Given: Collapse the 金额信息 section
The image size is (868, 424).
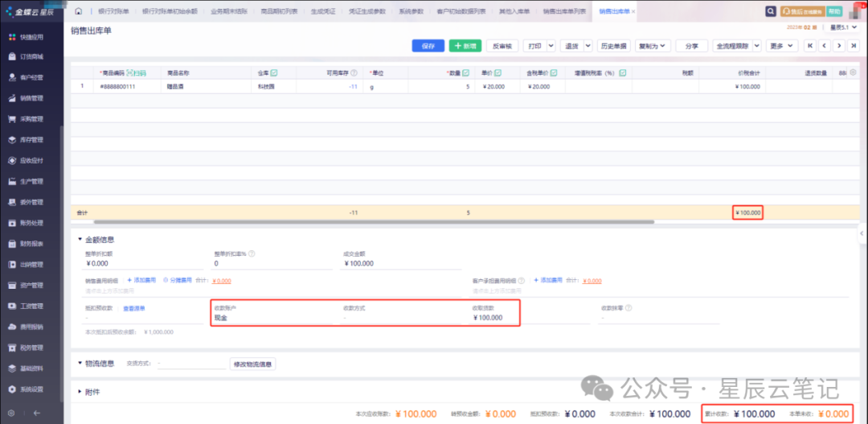Looking at the screenshot, I should pos(80,240).
